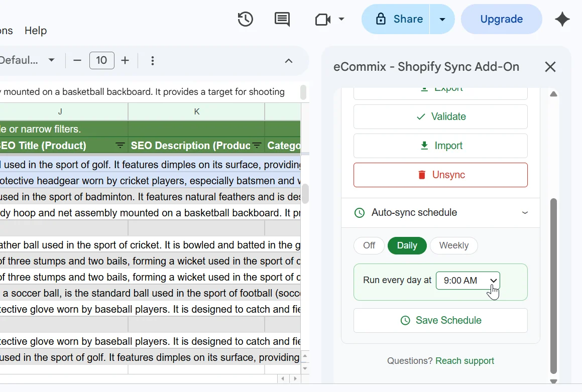Click the spreadsheet vertical scroll up arrow
Viewport: 582px width, 392px height.
click(x=305, y=356)
